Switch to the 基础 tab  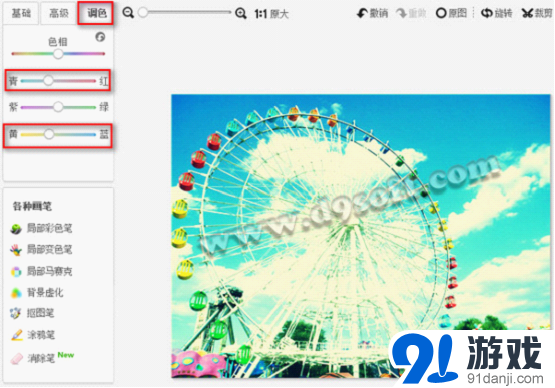click(x=21, y=13)
